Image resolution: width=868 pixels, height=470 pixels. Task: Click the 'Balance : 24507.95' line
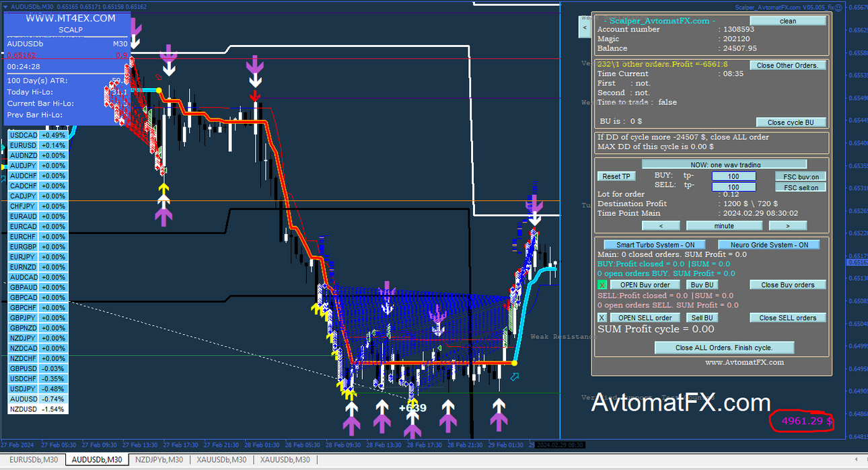tap(677, 48)
